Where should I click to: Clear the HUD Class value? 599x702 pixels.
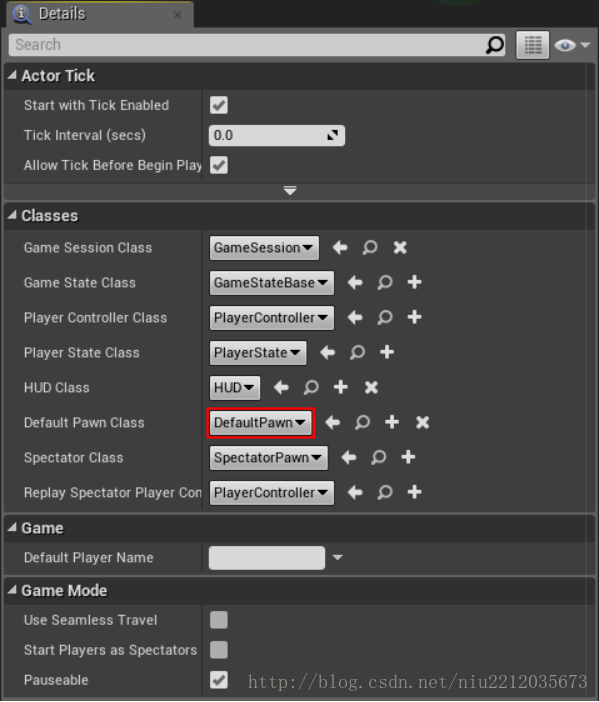click(371, 387)
